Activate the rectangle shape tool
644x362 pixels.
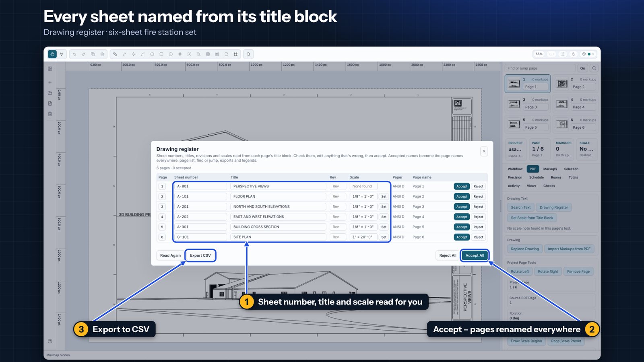coord(161,54)
